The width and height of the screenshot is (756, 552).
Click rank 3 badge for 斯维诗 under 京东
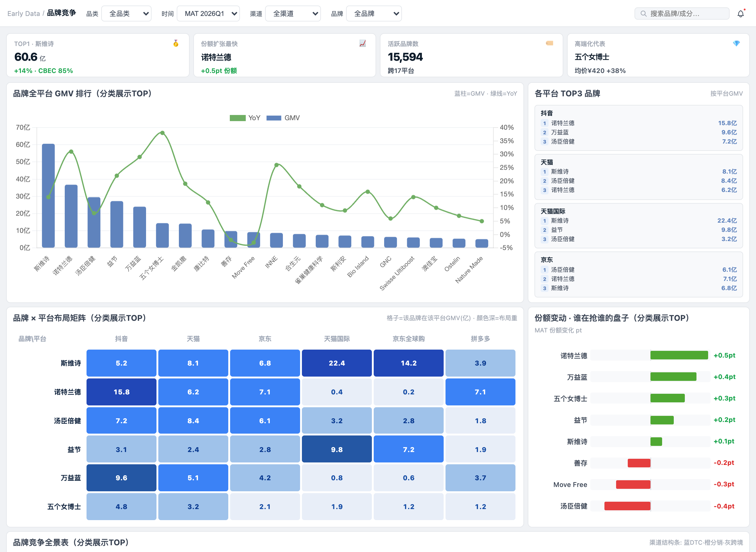click(544, 288)
